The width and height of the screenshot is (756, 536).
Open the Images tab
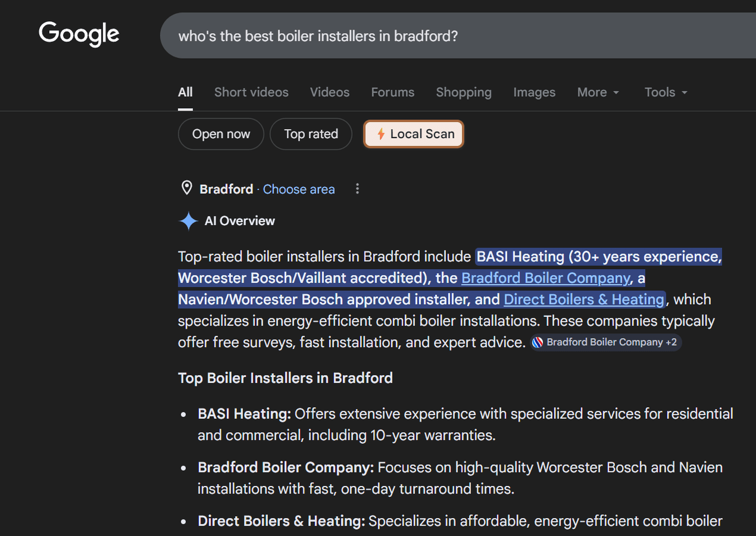pos(534,92)
